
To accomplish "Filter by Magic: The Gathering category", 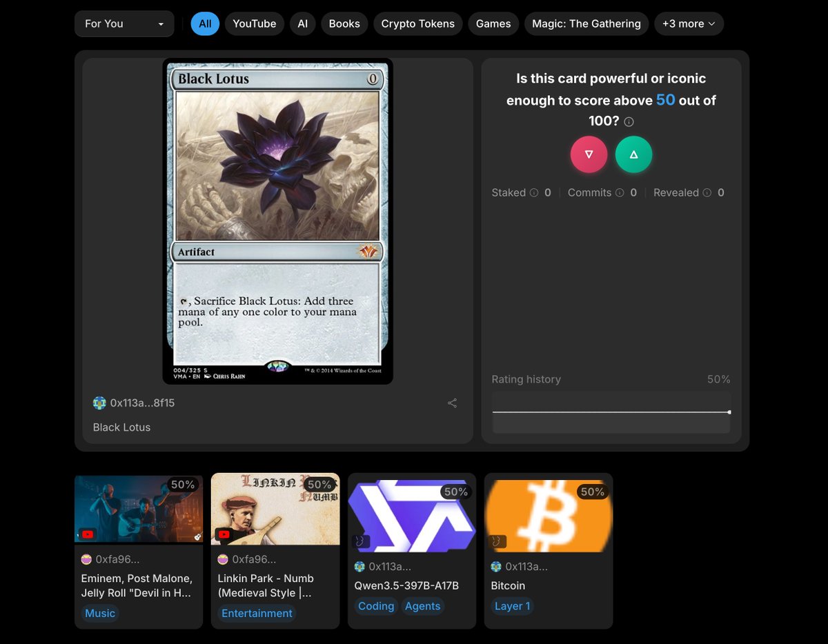I will [586, 23].
